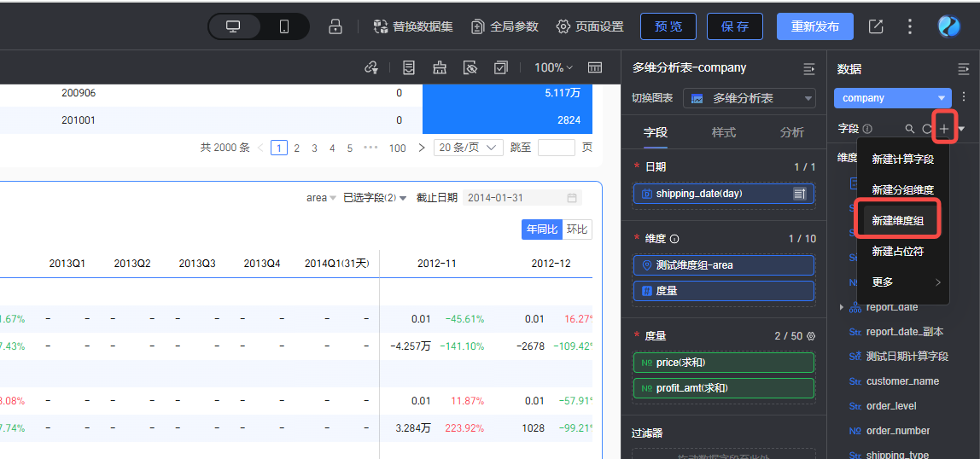Toggle comparison to 环比

[577, 229]
